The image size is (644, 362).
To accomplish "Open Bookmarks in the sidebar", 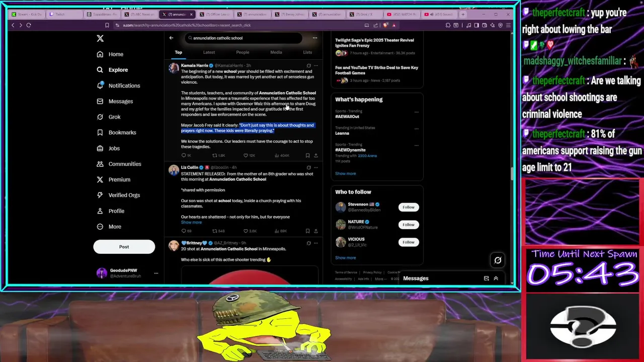I will [116, 132].
